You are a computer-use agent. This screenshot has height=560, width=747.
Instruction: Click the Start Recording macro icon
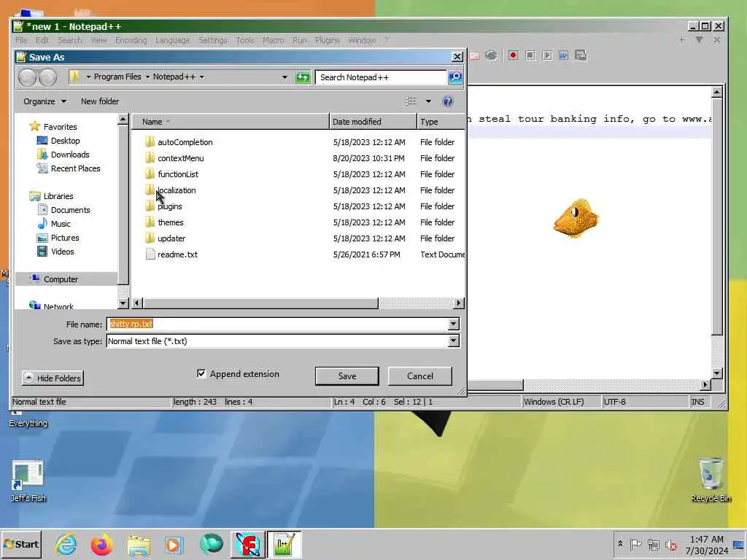click(513, 55)
